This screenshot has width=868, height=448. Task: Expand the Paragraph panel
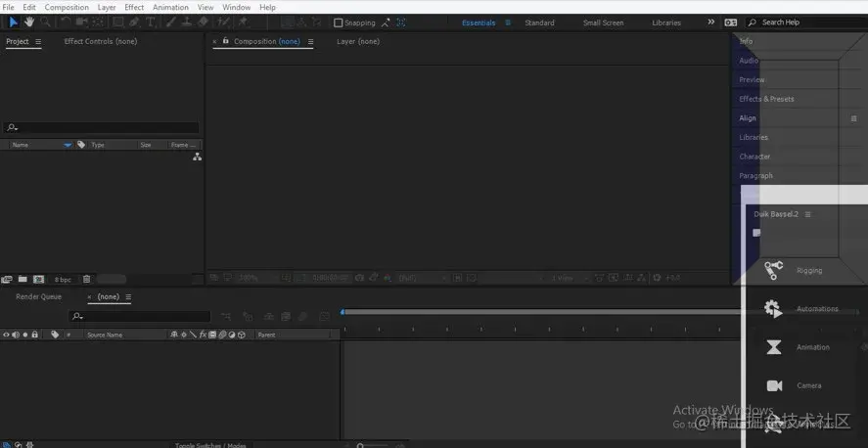755,176
